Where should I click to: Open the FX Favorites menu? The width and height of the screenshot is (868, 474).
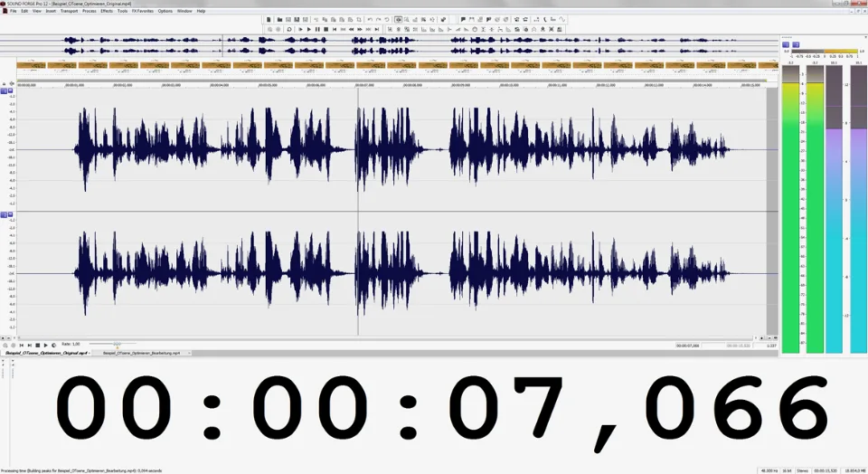click(142, 11)
